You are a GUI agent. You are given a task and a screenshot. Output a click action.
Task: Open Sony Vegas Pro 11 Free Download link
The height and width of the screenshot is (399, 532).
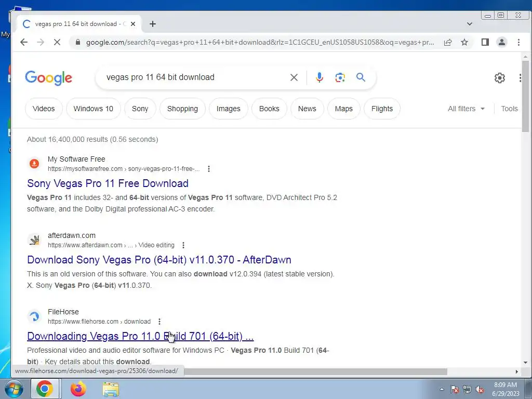pyautogui.click(x=108, y=183)
